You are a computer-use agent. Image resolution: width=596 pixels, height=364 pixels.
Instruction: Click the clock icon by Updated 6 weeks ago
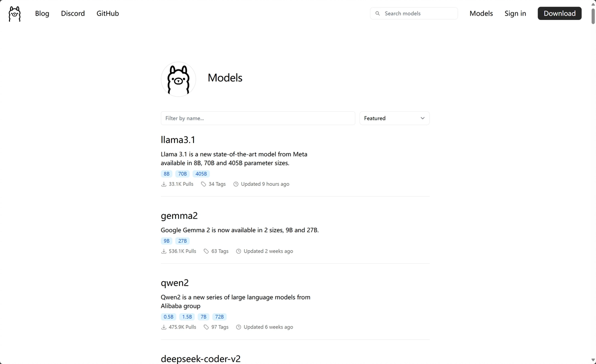pos(238,327)
